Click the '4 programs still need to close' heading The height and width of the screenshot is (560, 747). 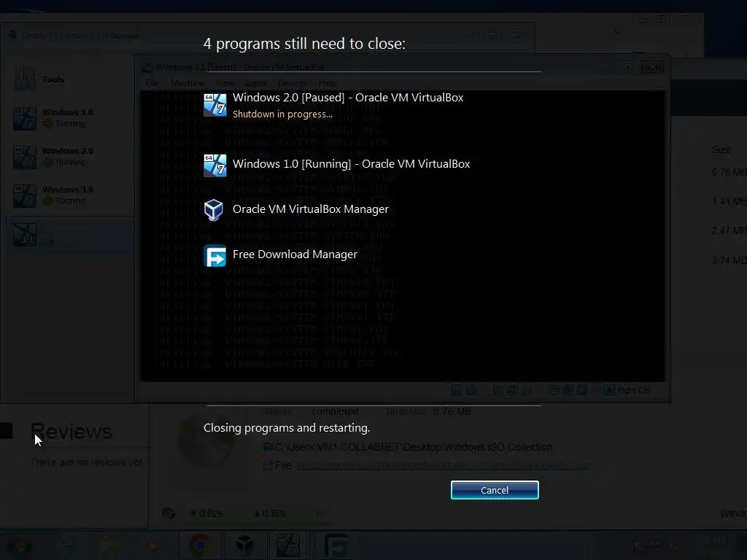point(304,44)
